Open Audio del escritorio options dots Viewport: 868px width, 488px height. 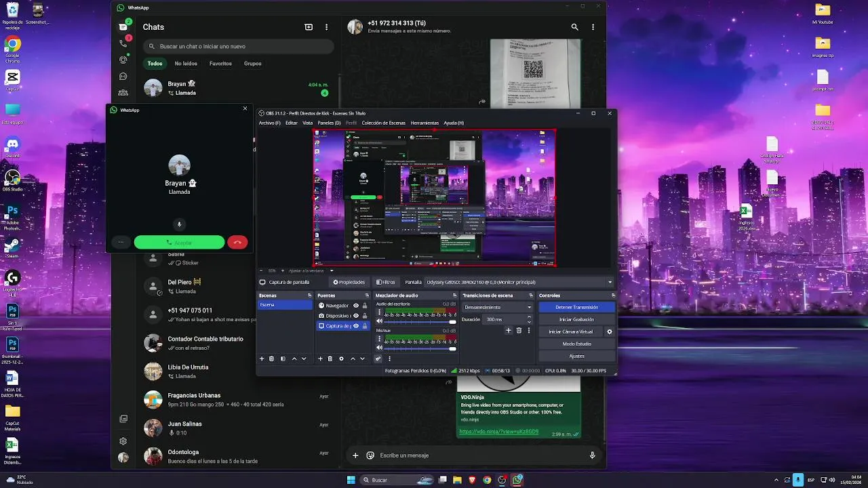coord(380,312)
